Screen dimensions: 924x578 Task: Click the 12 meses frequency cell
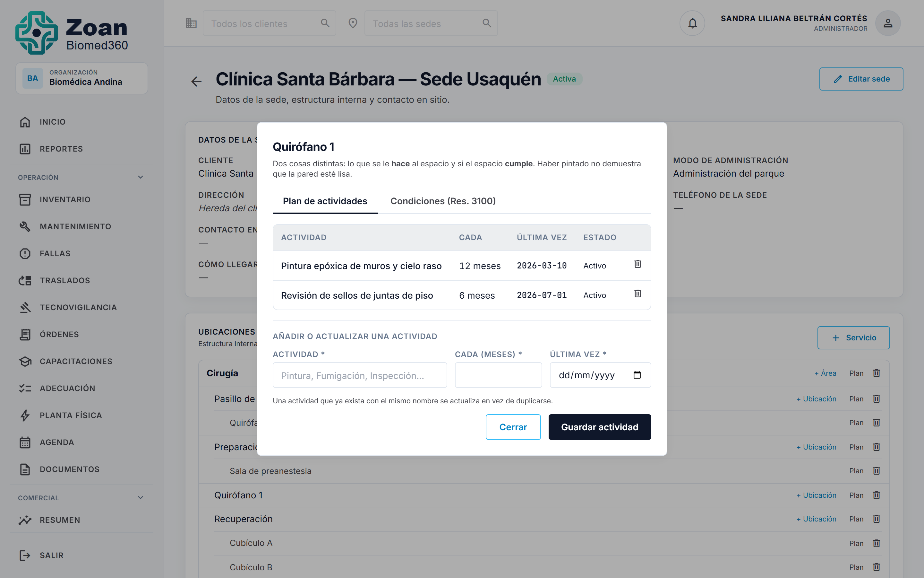coord(480,266)
